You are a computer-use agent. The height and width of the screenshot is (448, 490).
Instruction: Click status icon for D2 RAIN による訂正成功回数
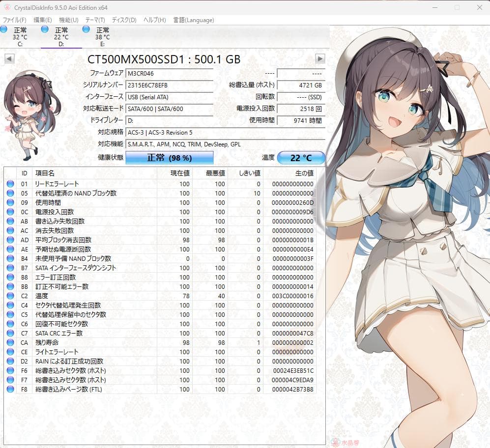coord(10,361)
